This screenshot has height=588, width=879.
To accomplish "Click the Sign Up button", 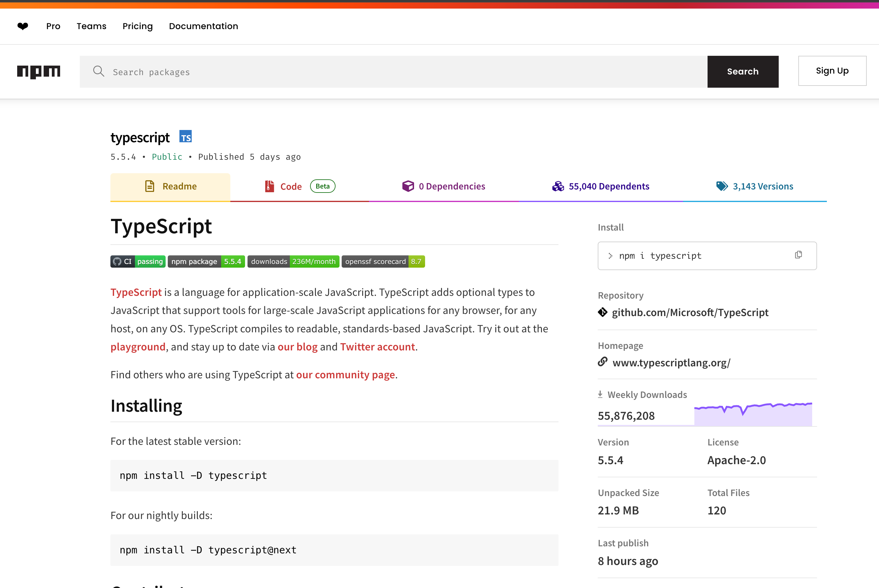I will tap(832, 71).
